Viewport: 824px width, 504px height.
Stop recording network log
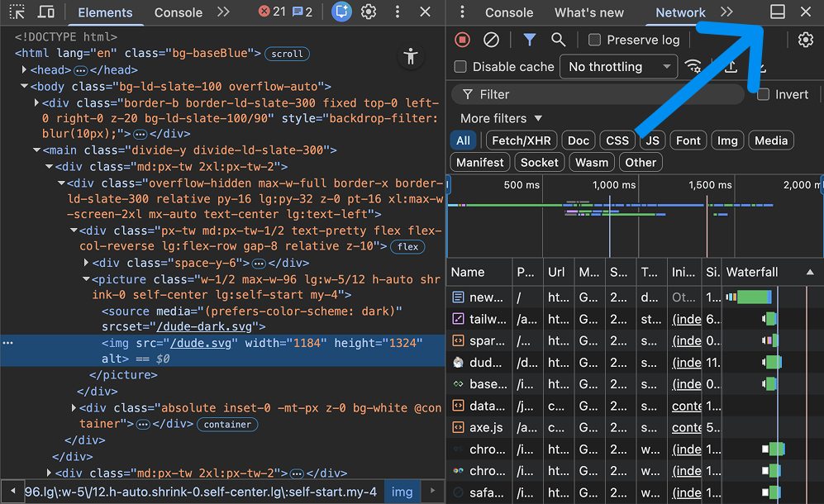463,40
